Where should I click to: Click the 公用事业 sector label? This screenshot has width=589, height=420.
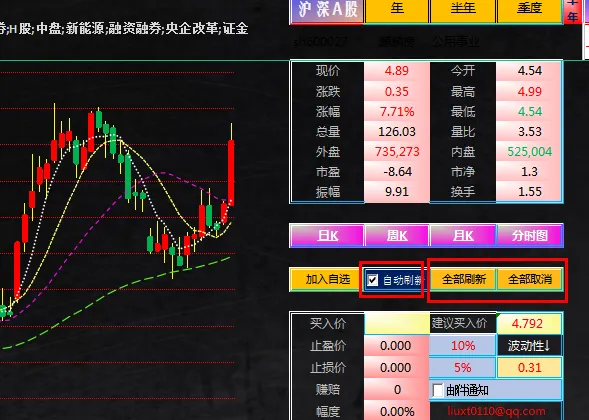pyautogui.click(x=455, y=42)
